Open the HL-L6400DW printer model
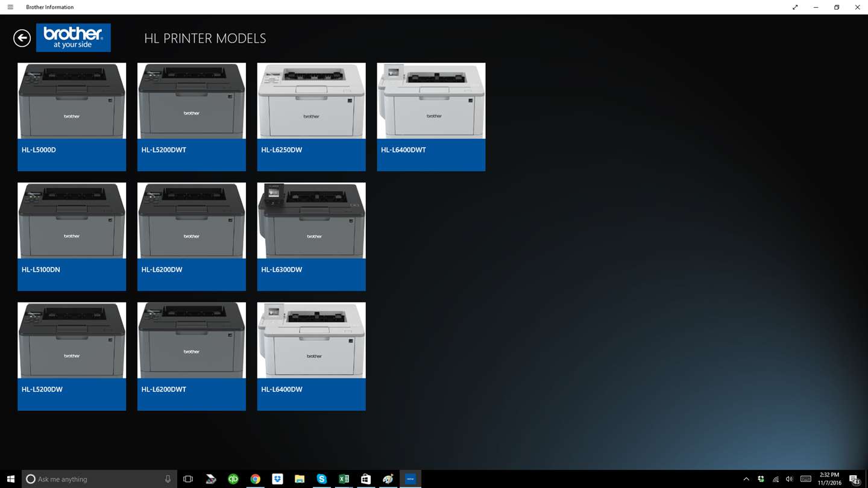 pos(311,357)
